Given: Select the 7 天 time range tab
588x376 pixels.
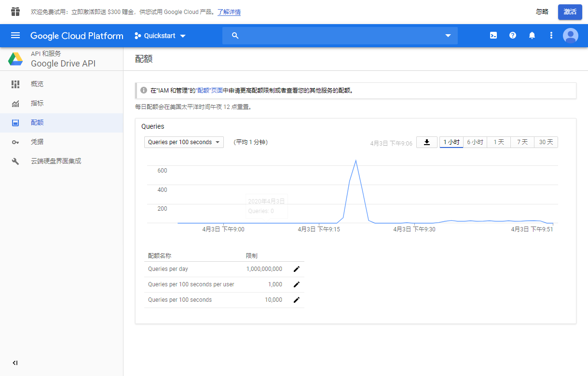Looking at the screenshot, I should pos(522,142).
